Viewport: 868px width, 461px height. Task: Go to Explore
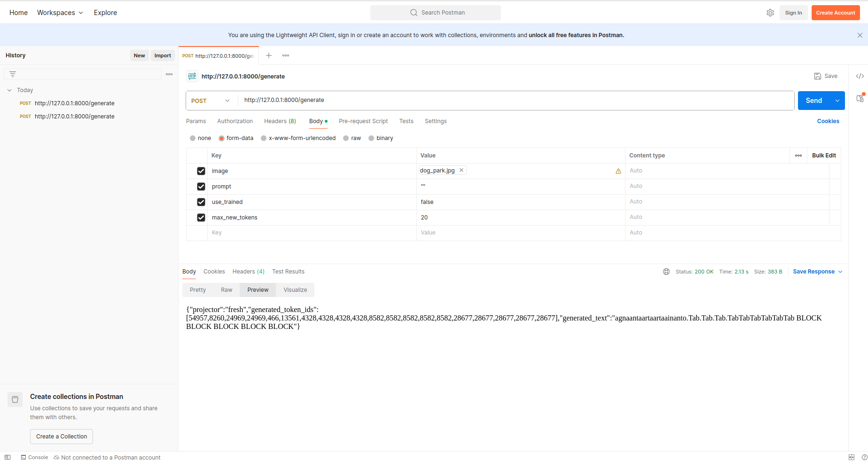click(x=105, y=13)
